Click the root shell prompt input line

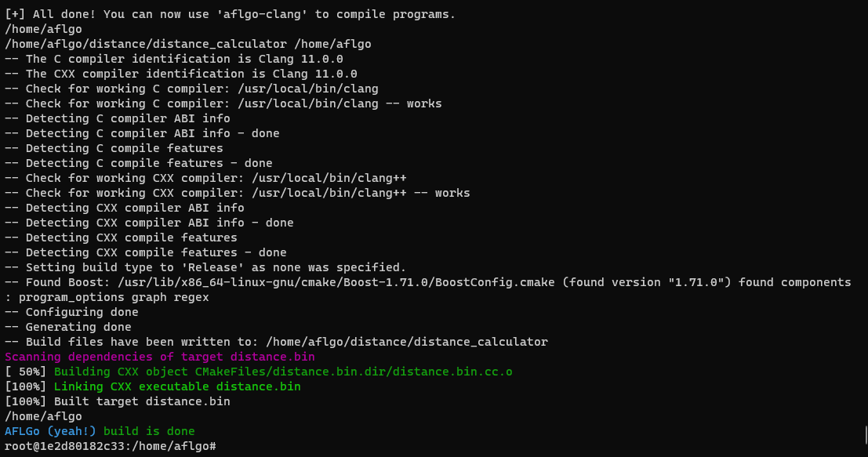pos(110,446)
